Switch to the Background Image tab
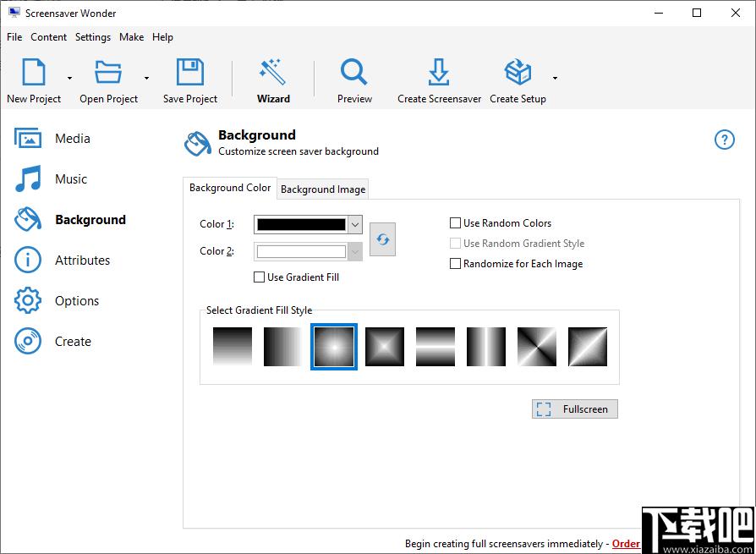This screenshot has height=554, width=756. click(x=323, y=189)
